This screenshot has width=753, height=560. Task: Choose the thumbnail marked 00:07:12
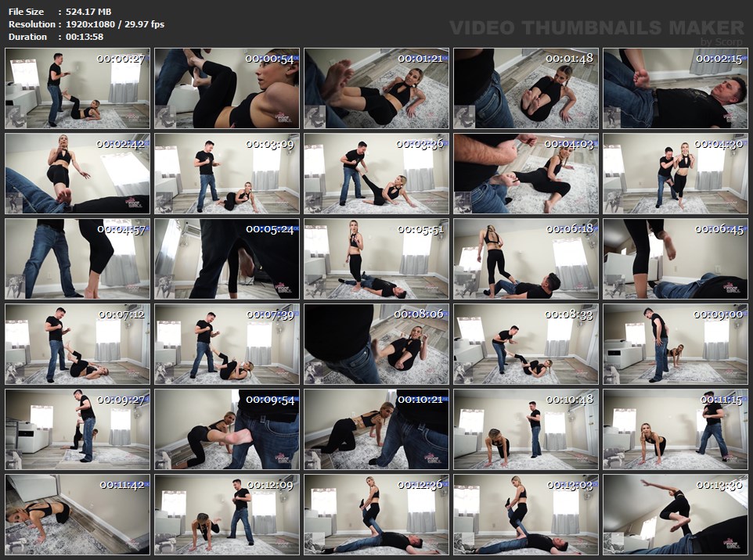pos(77,344)
